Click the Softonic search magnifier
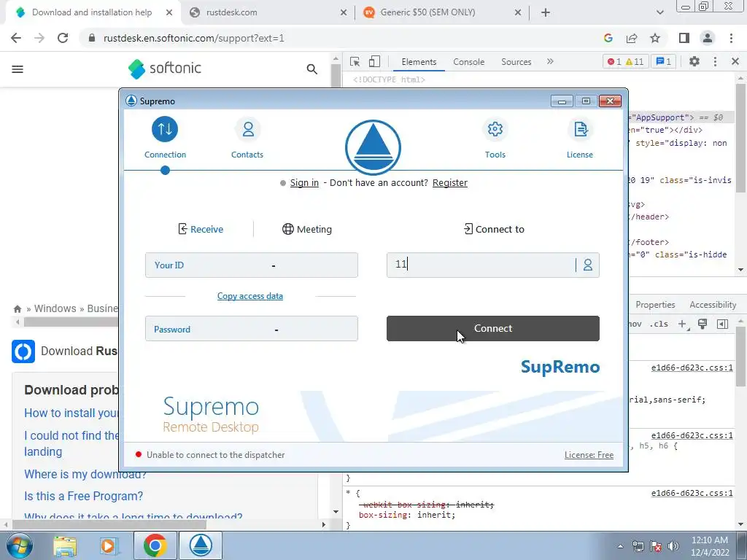 (312, 69)
